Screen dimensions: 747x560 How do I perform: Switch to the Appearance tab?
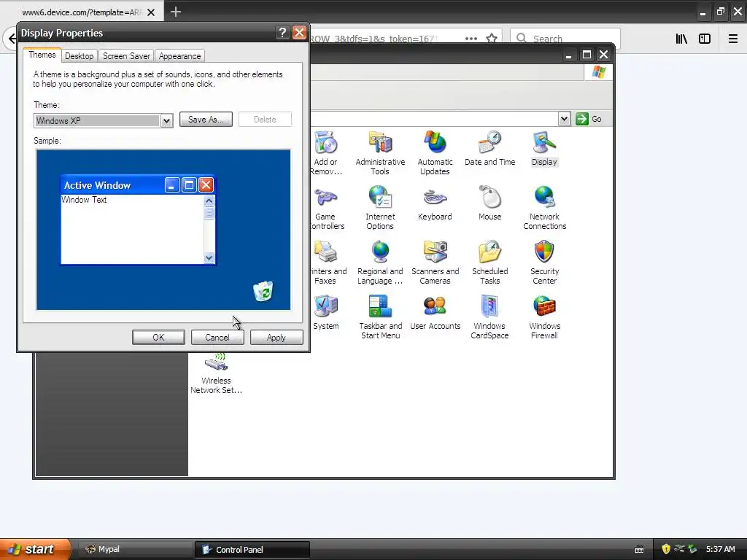point(179,56)
